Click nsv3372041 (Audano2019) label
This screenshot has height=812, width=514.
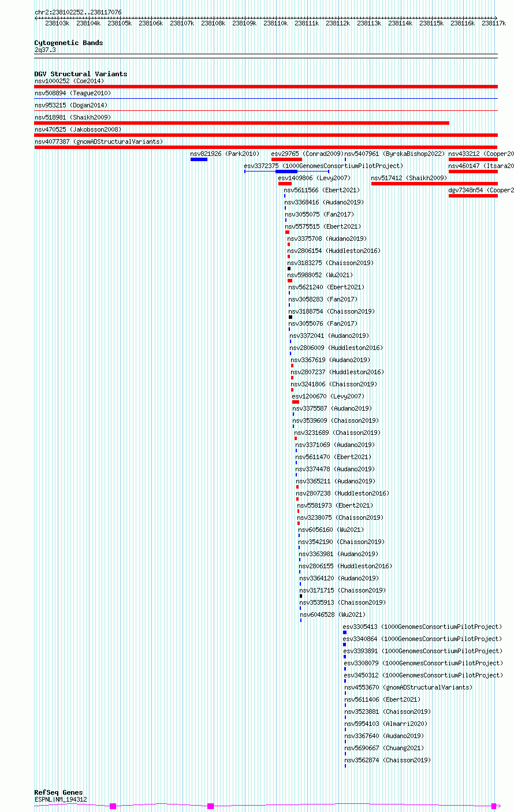pos(329,336)
